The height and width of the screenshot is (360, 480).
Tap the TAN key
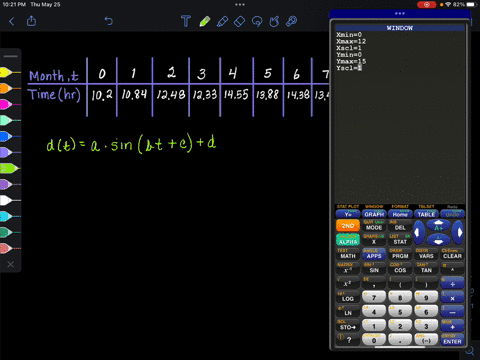(426, 270)
